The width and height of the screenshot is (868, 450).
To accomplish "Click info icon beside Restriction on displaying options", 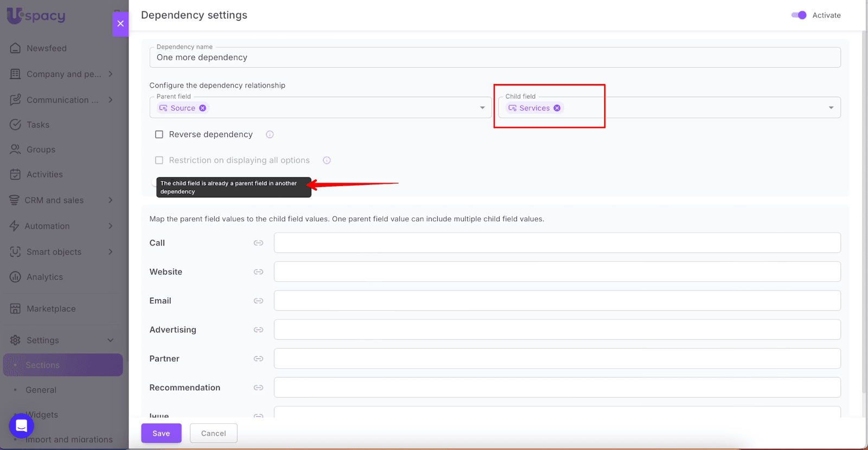I will click(x=327, y=160).
